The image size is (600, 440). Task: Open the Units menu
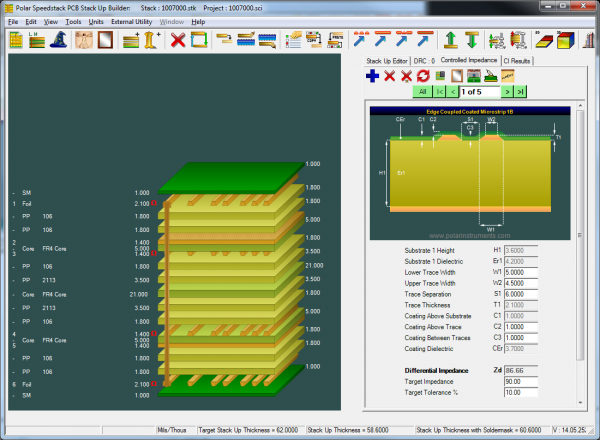pos(96,22)
